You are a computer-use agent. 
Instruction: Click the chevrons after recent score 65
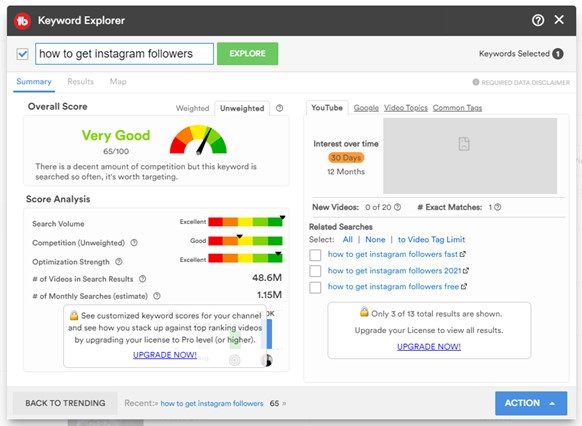click(284, 403)
